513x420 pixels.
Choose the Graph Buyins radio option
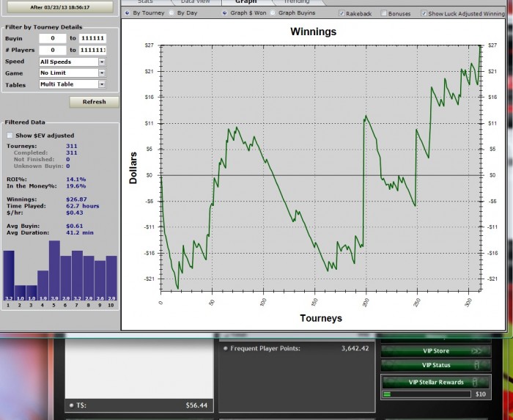(x=273, y=13)
